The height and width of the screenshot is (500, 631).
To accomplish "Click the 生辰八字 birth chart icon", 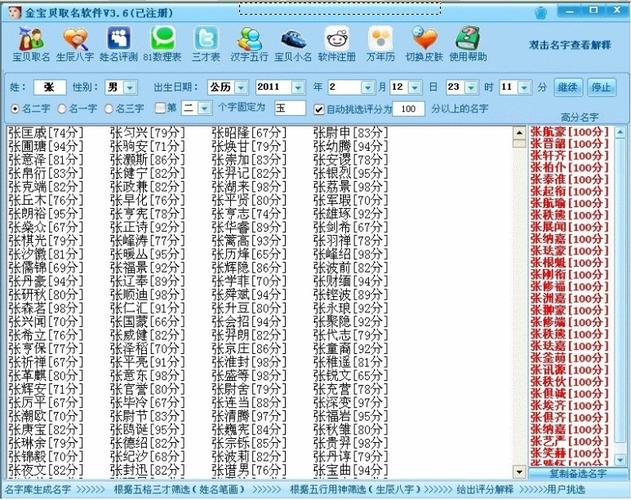I will point(74,44).
